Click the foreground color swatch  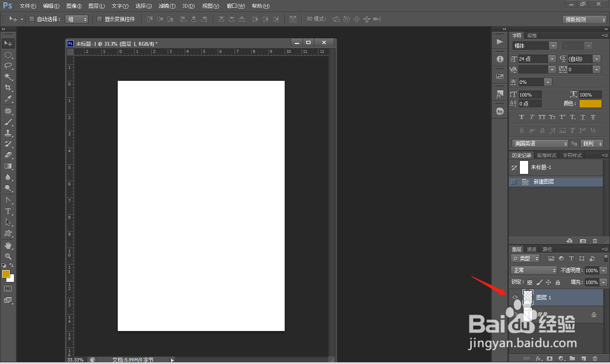click(x=6, y=274)
